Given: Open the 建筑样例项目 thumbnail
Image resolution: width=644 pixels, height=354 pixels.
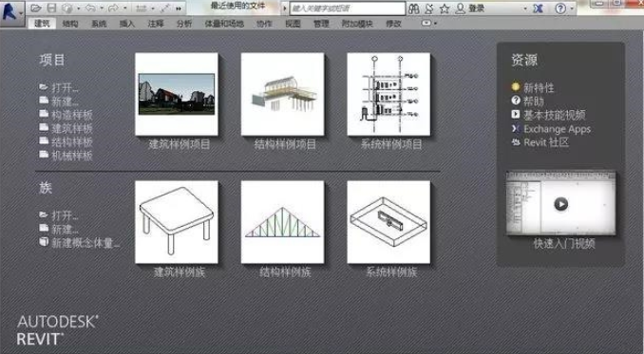Looking at the screenshot, I should (177, 94).
